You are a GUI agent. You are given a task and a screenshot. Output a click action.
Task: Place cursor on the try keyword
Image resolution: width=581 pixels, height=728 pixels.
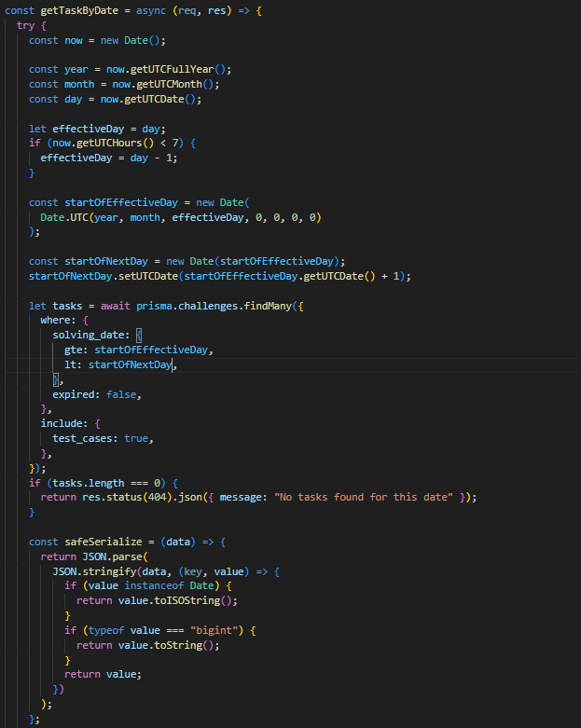pyautogui.click(x=25, y=25)
